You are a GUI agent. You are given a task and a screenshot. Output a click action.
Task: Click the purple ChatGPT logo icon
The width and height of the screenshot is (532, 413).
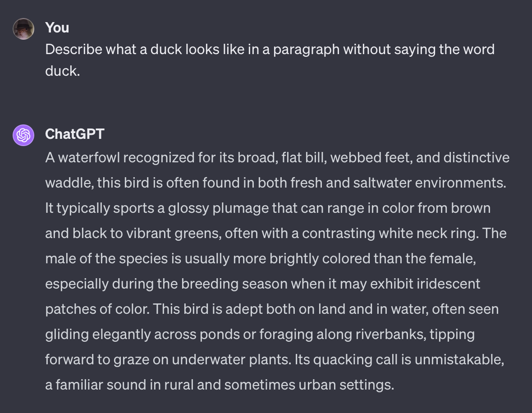click(x=23, y=135)
